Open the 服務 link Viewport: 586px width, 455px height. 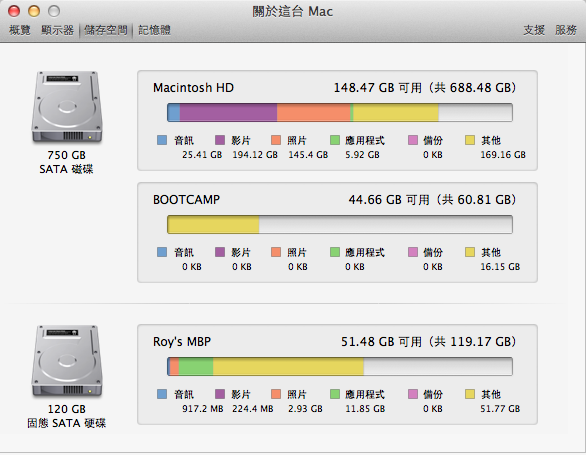coord(566,30)
